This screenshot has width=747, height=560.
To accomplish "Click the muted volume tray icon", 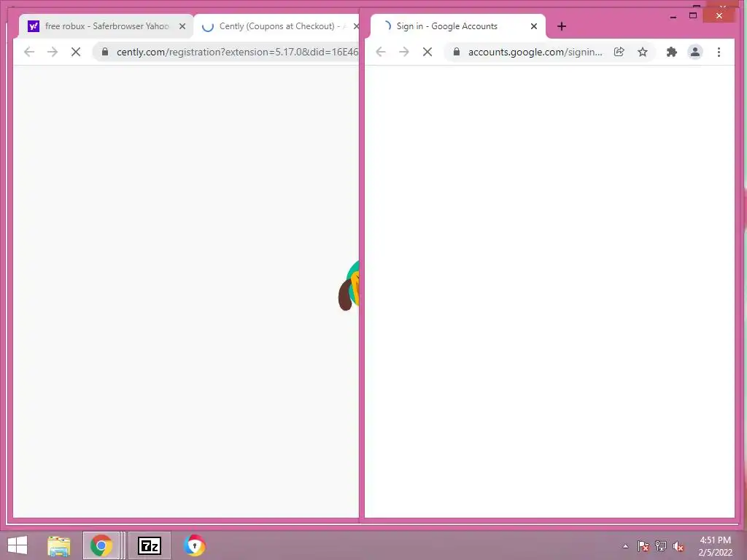I will pyautogui.click(x=678, y=546).
